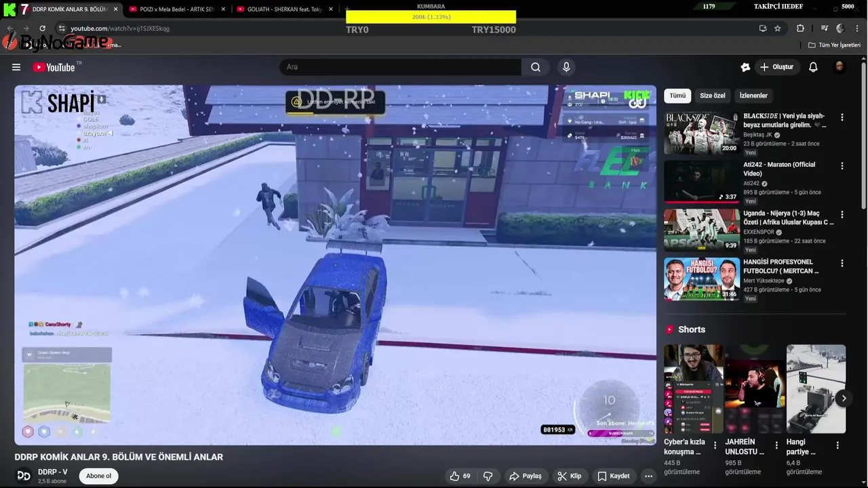Viewport: 868px width, 488px height.
Task: Click the Paylaş share button
Action: tap(526, 476)
